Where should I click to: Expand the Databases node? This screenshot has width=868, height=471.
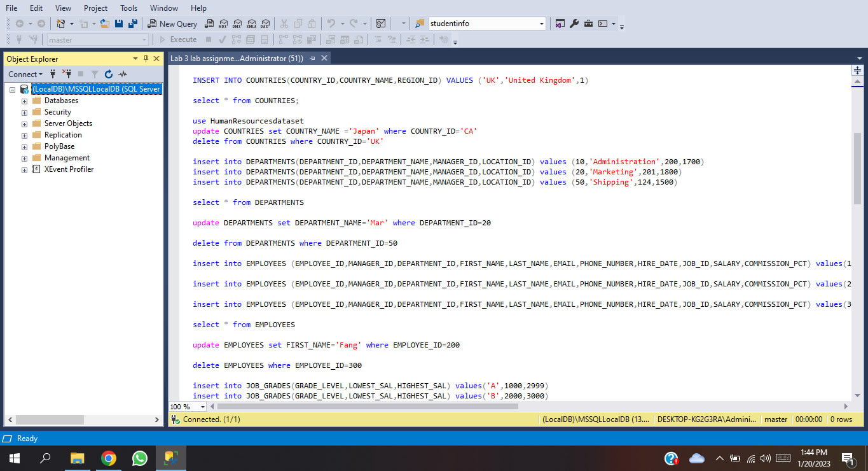tap(24, 100)
